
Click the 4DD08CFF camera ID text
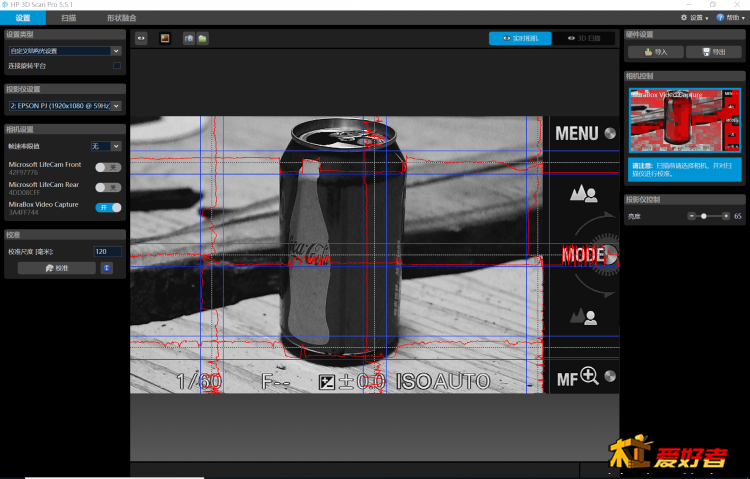coord(24,192)
